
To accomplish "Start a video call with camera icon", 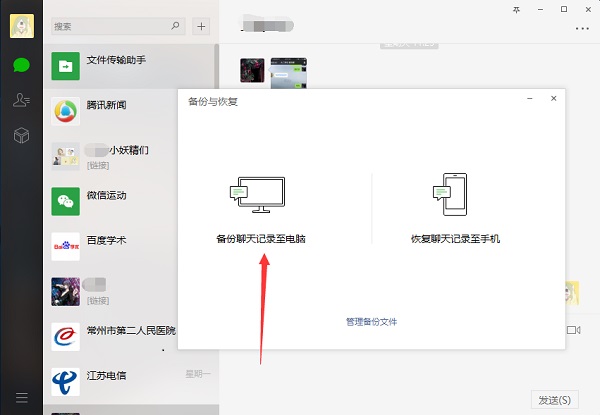I will (573, 330).
